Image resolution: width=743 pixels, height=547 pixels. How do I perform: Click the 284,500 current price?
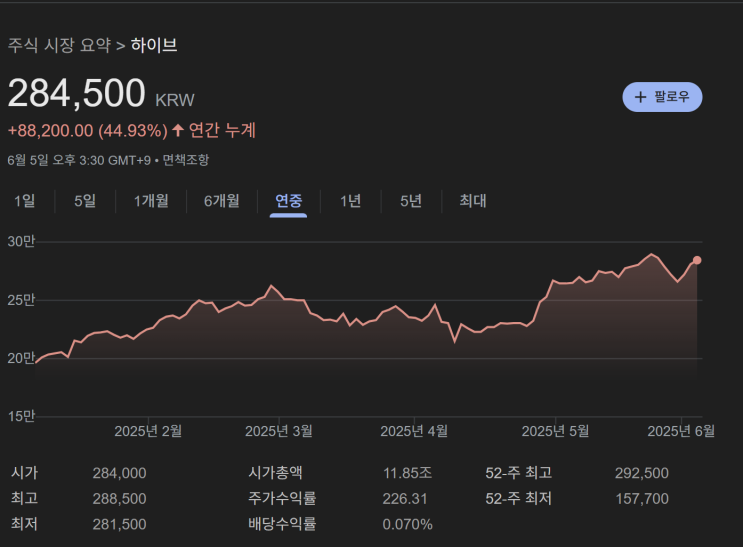pos(77,93)
